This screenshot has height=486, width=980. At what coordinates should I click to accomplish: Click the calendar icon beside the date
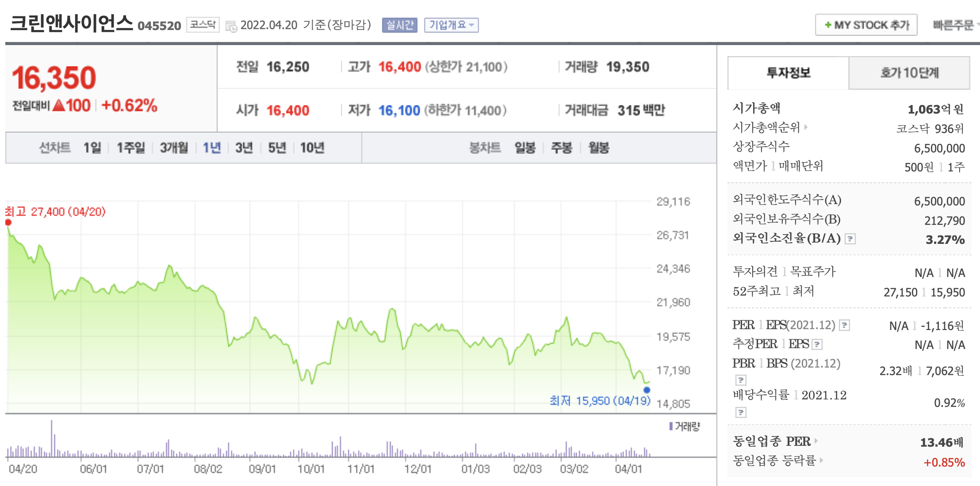coord(231,26)
